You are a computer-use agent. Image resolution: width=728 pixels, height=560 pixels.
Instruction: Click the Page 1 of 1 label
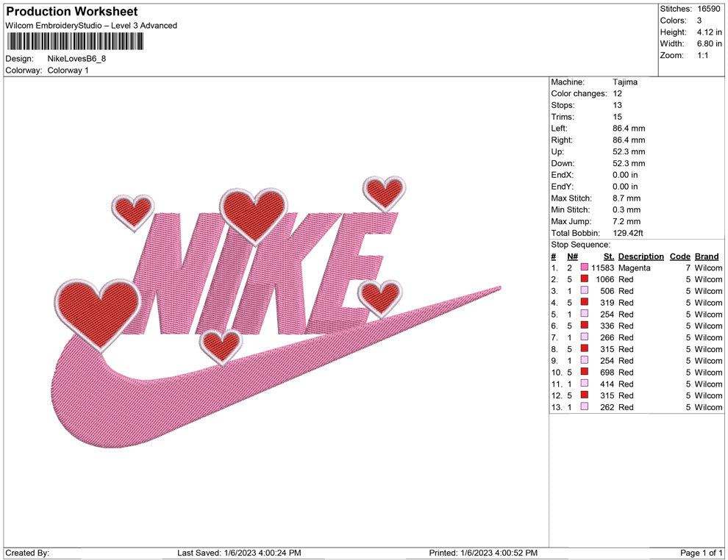[702, 552]
